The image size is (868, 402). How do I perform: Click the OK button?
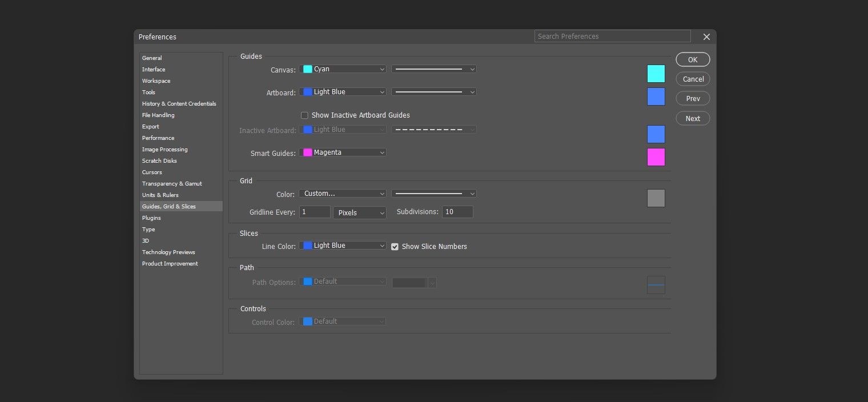click(693, 59)
